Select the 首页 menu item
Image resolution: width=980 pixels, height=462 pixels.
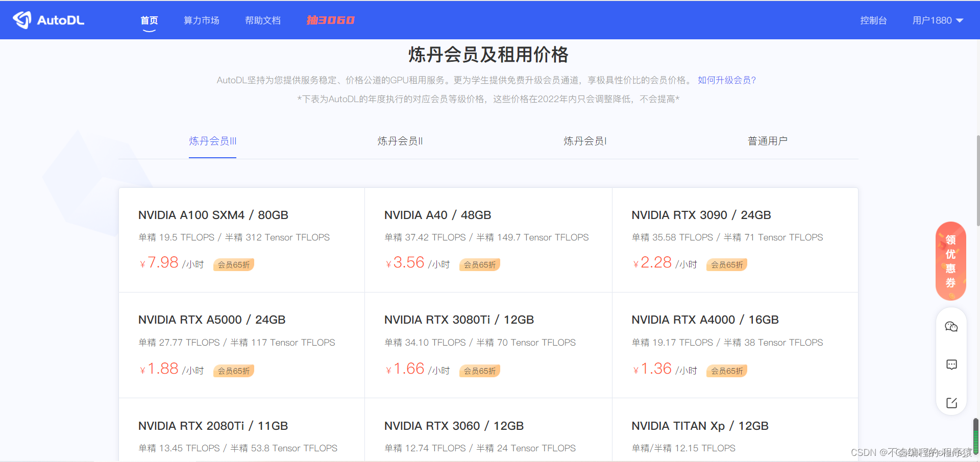pos(149,20)
